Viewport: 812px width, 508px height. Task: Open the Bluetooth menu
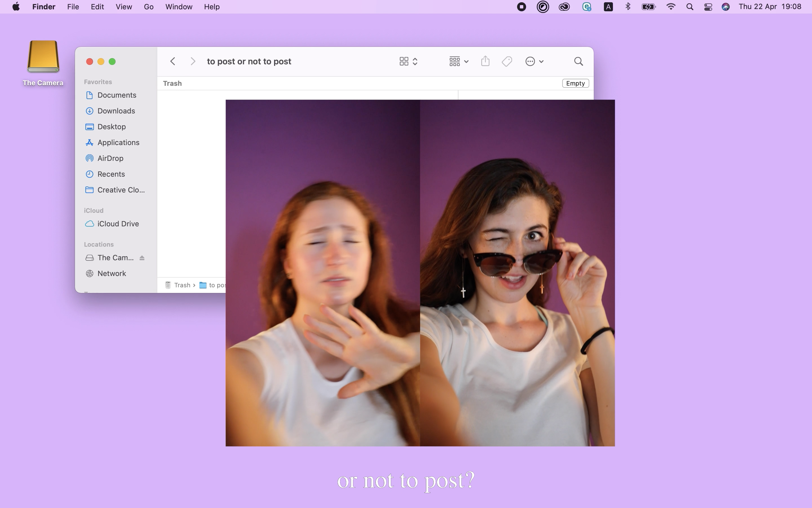(628, 7)
